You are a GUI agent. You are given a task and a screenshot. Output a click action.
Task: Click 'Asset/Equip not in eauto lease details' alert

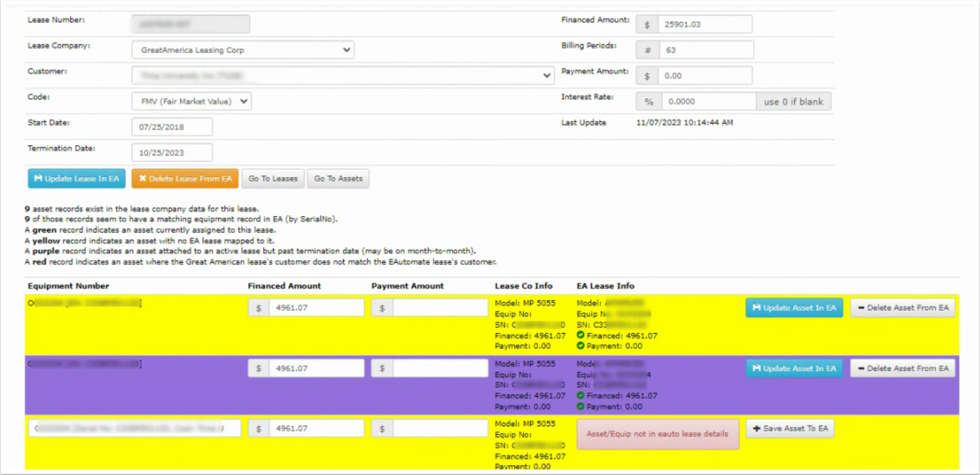657,434
